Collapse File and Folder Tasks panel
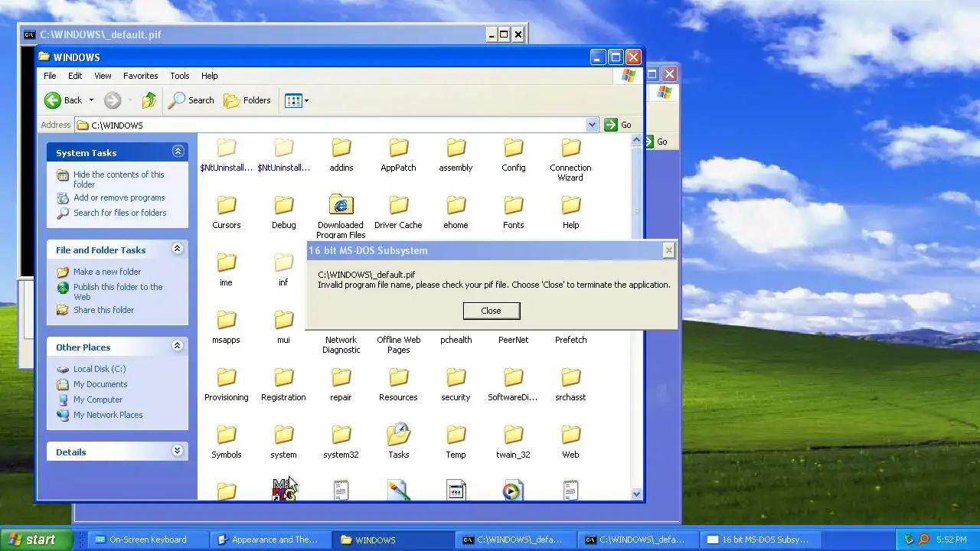The image size is (980, 551). [x=178, y=249]
